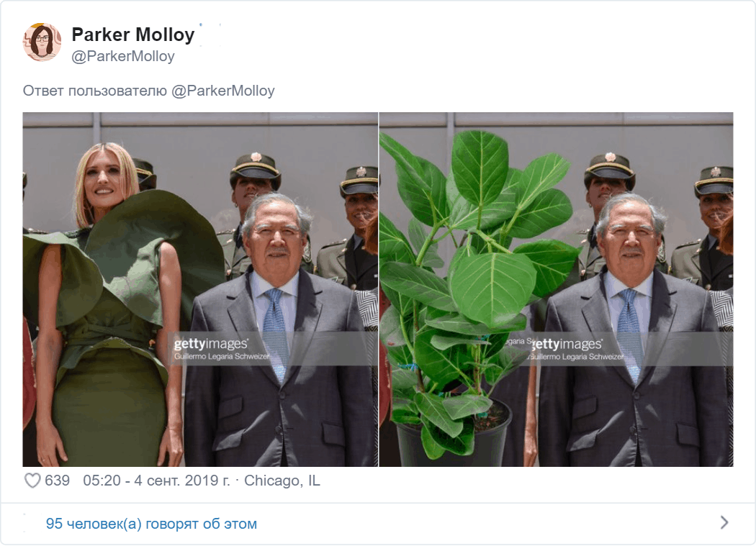Open the @ParkerMolloy handle under the name
The height and width of the screenshot is (546, 756).
(123, 56)
